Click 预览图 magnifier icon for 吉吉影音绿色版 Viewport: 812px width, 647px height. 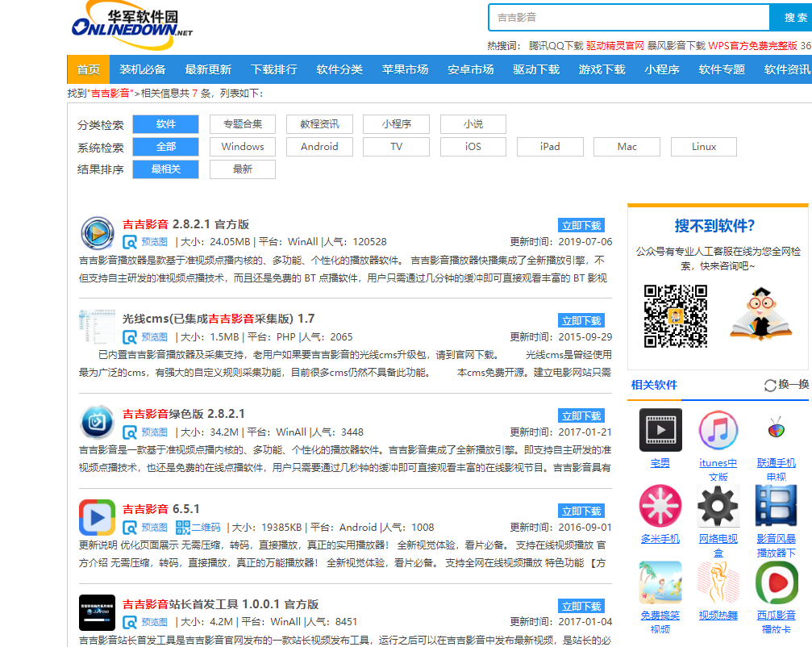click(x=130, y=432)
